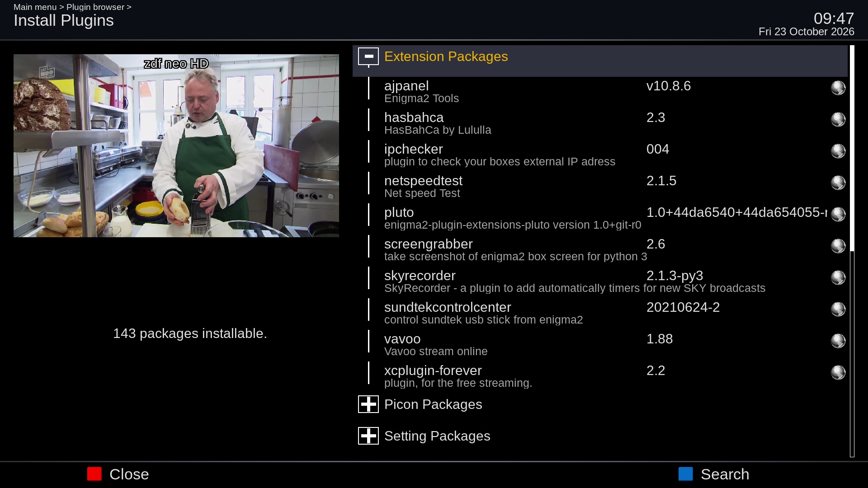Select the Picon Packages label
868x488 pixels.
tap(433, 404)
